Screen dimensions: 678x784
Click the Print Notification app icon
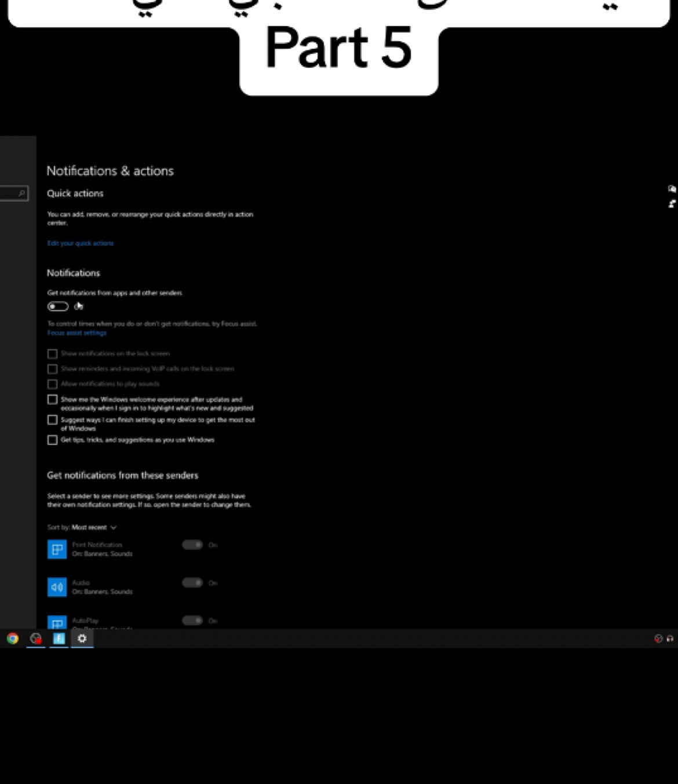coord(57,549)
